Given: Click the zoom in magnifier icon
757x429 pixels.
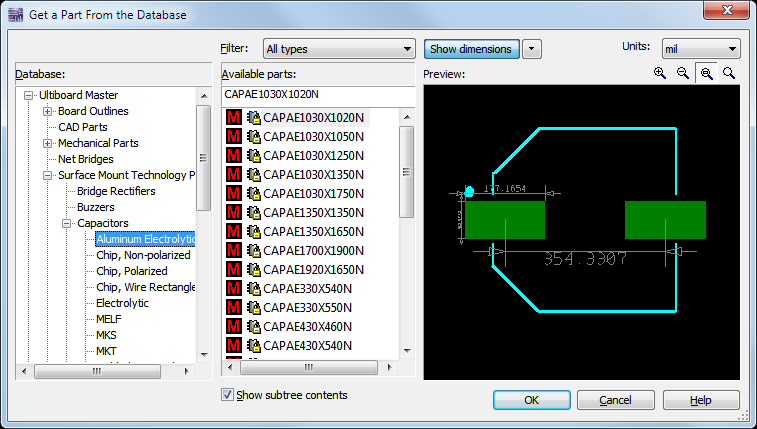Looking at the screenshot, I should pyautogui.click(x=660, y=73).
